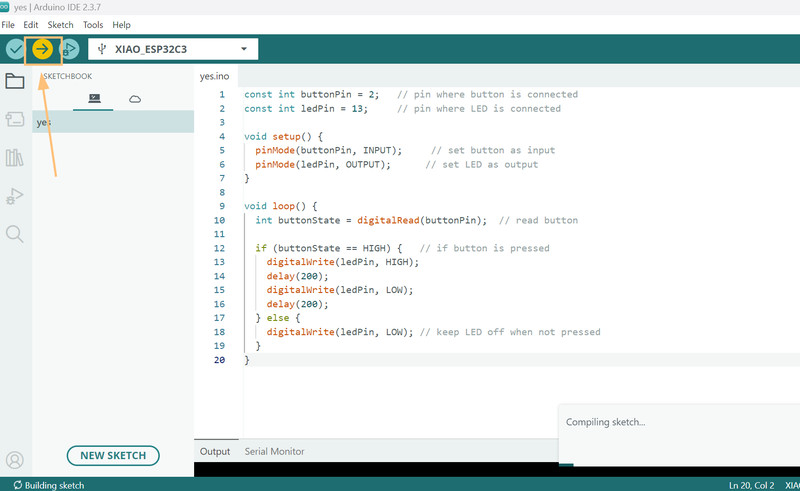
Task: Start the Debug play button
Action: (x=69, y=50)
